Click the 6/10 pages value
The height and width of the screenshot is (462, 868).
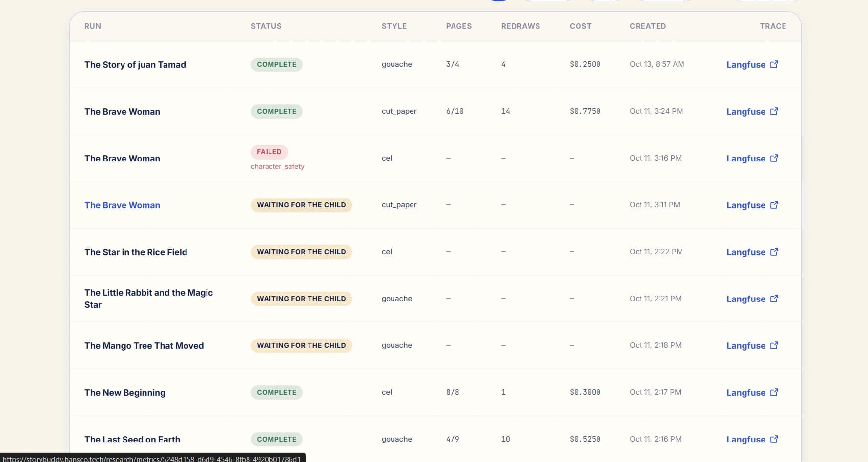pyautogui.click(x=455, y=111)
